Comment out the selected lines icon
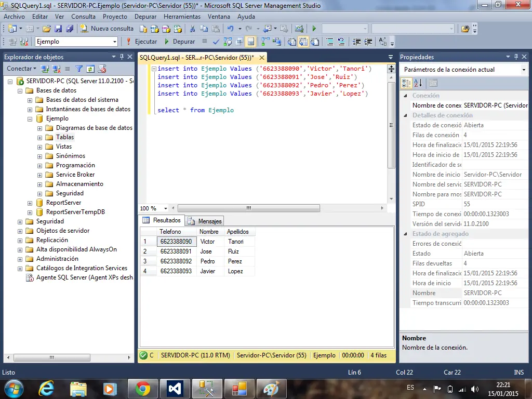 coord(329,42)
